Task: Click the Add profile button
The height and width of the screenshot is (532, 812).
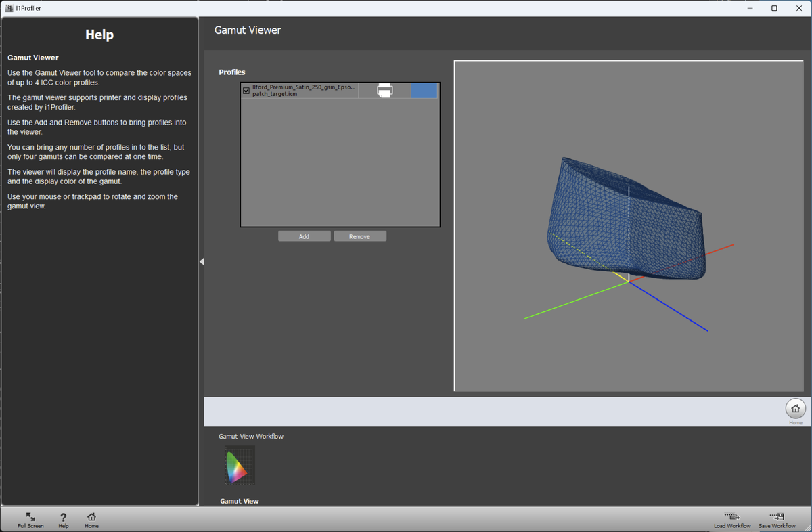Action: pyautogui.click(x=304, y=236)
